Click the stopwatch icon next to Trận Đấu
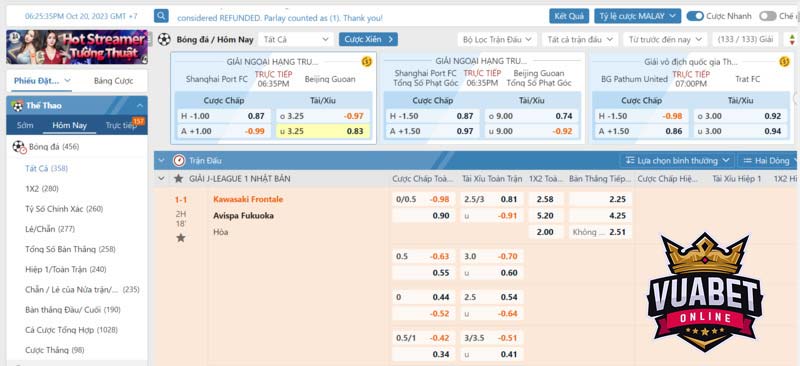This screenshot has width=800, height=366. (x=179, y=160)
